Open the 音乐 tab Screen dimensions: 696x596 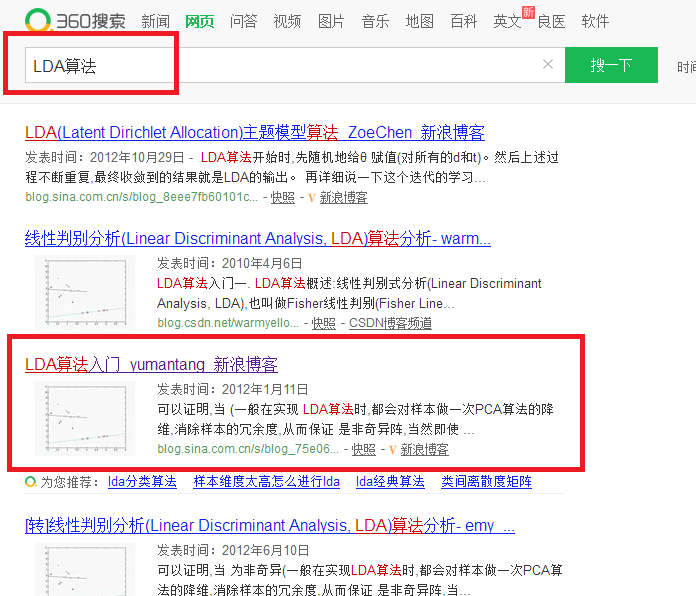(376, 21)
